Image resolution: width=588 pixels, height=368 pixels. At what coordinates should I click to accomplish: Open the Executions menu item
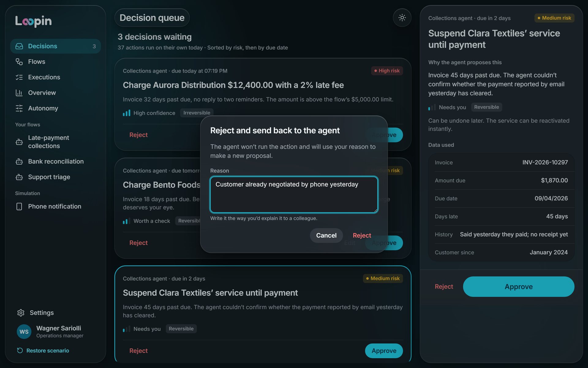pos(55,77)
